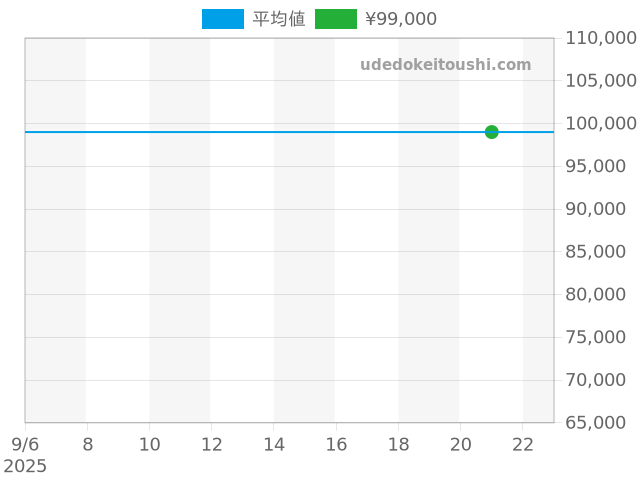The height and width of the screenshot is (480, 640).
Task: Click the 100,000 y-axis label
Action: (x=600, y=123)
